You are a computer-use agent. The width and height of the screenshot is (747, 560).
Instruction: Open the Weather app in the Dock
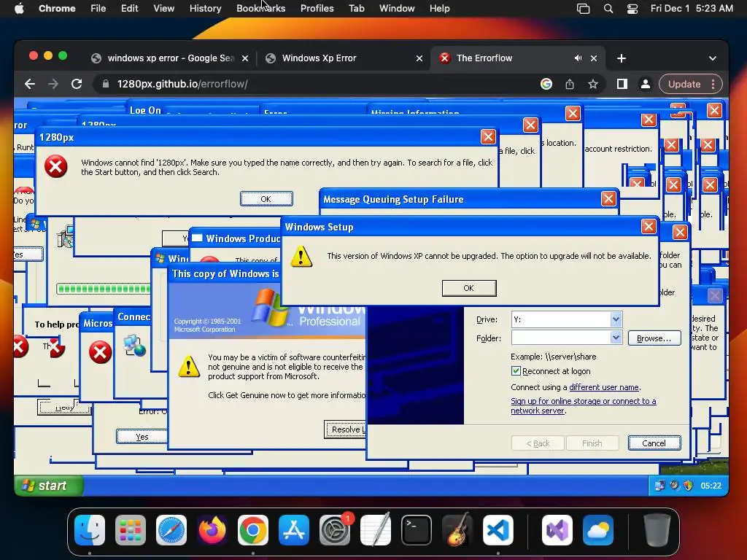point(598,530)
